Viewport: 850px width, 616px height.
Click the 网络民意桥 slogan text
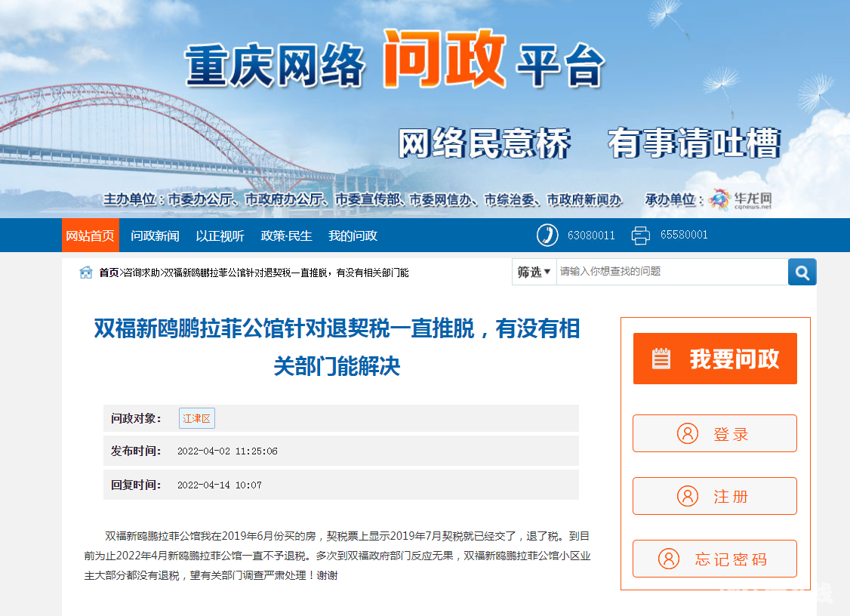pyautogui.click(x=485, y=143)
